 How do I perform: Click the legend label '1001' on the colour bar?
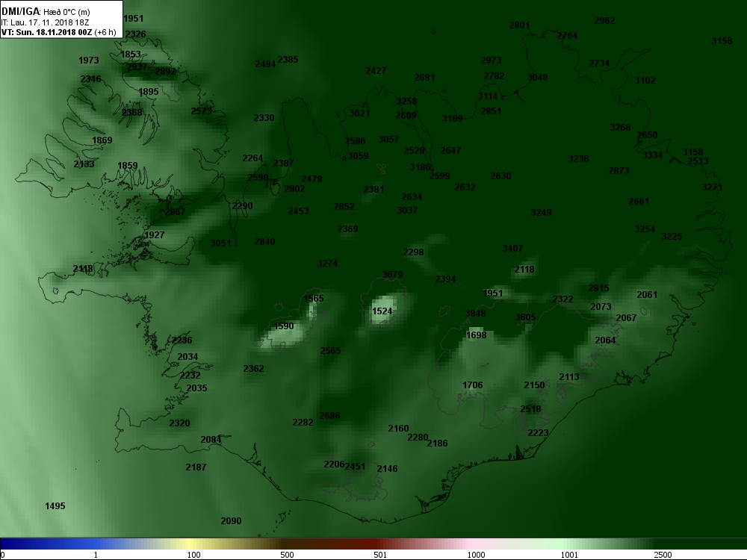[568, 555]
